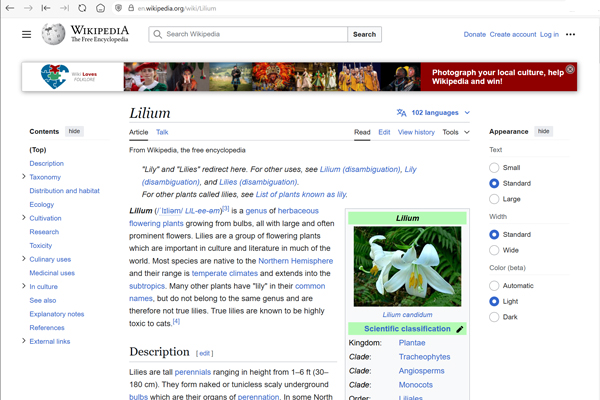Viewport: 600px width, 400px height.
Task: Switch to the Talk tab
Action: coord(162,132)
